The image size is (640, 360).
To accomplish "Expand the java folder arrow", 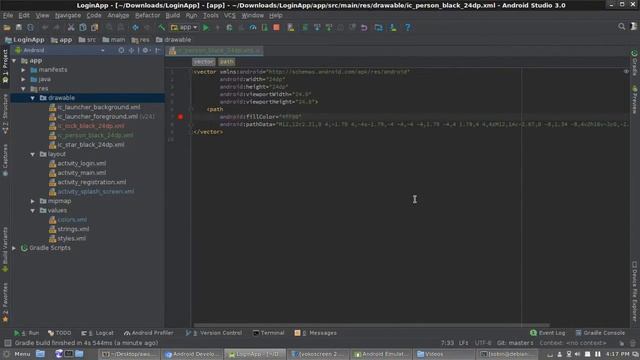I will click(24, 79).
